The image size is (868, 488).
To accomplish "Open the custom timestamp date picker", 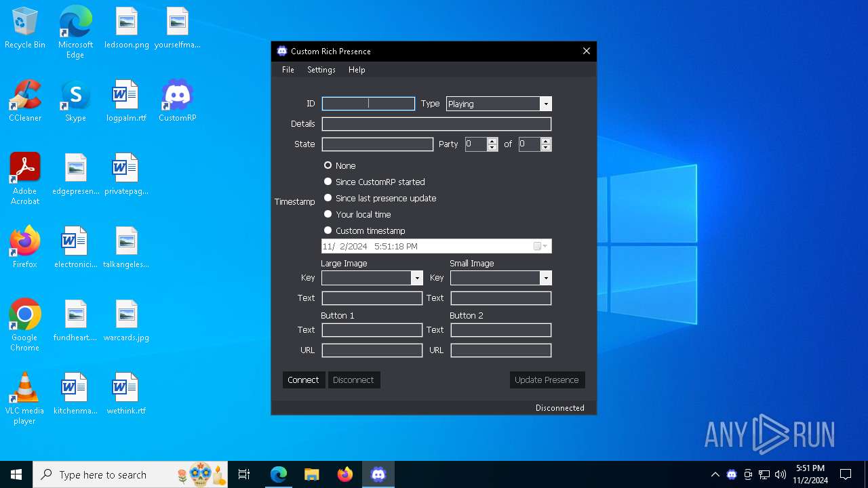I will [x=540, y=246].
